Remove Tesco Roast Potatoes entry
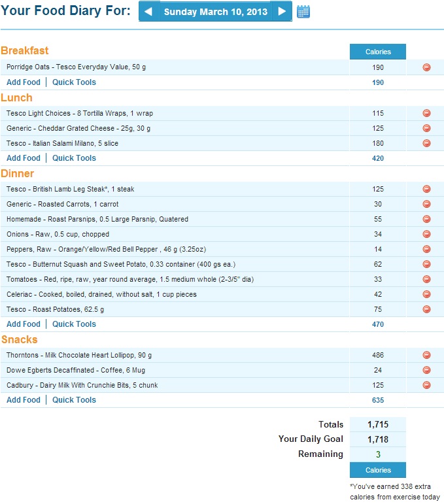The width and height of the screenshot is (444, 504). click(426, 309)
